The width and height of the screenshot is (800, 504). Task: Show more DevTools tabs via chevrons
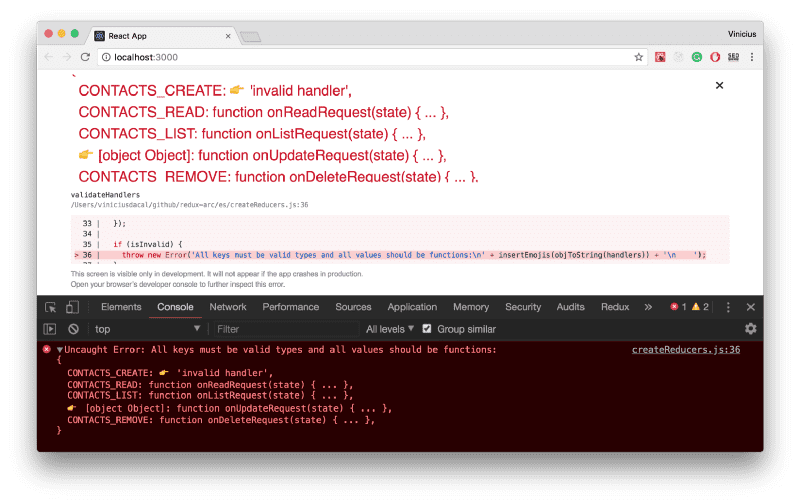tap(648, 307)
